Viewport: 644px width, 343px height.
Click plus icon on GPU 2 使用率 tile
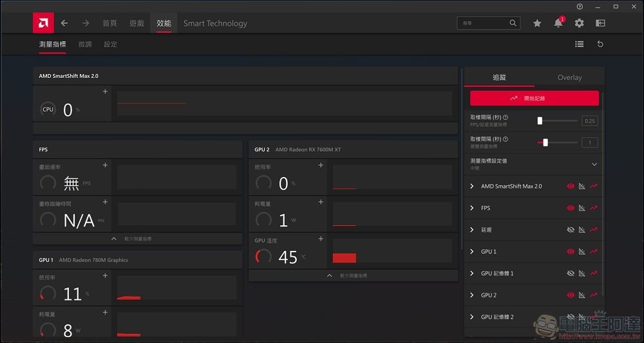click(x=321, y=165)
